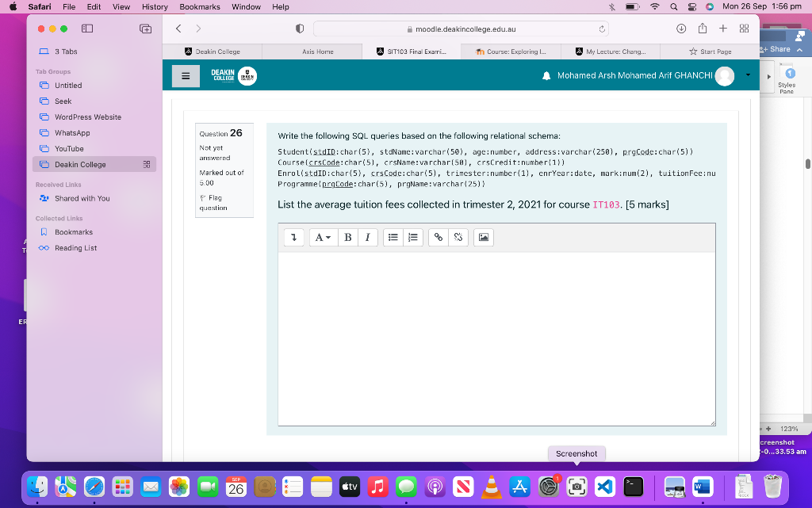Toggle the Safari sidebar visibility
The height and width of the screenshot is (508, 812).
coord(87,29)
